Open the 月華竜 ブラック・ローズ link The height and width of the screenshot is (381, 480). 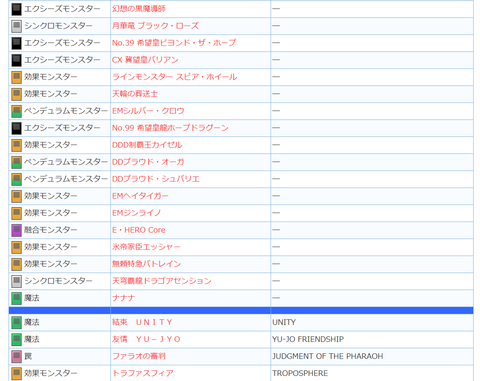[155, 26]
